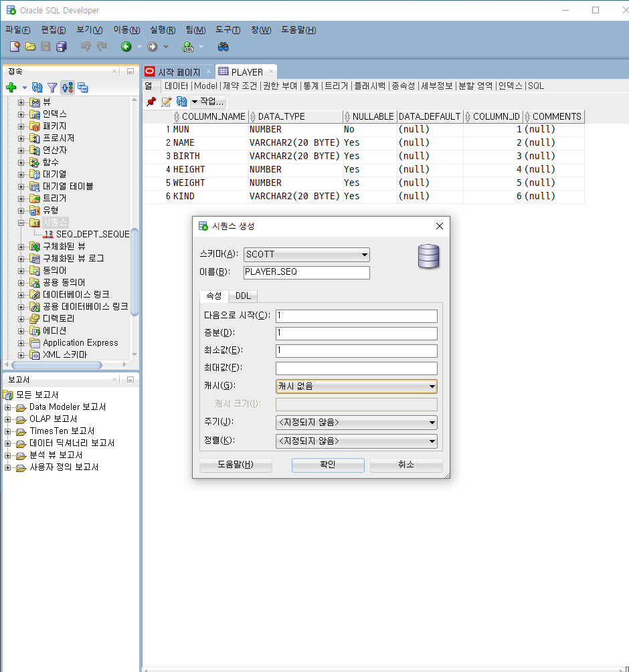Click the Schema Browser icon in connections

pyautogui.click(x=68, y=88)
